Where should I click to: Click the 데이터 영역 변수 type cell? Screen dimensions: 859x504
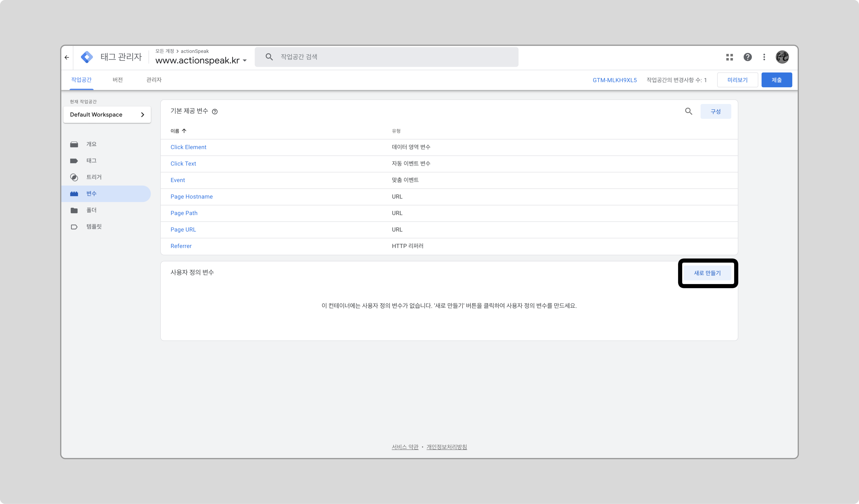click(x=411, y=147)
